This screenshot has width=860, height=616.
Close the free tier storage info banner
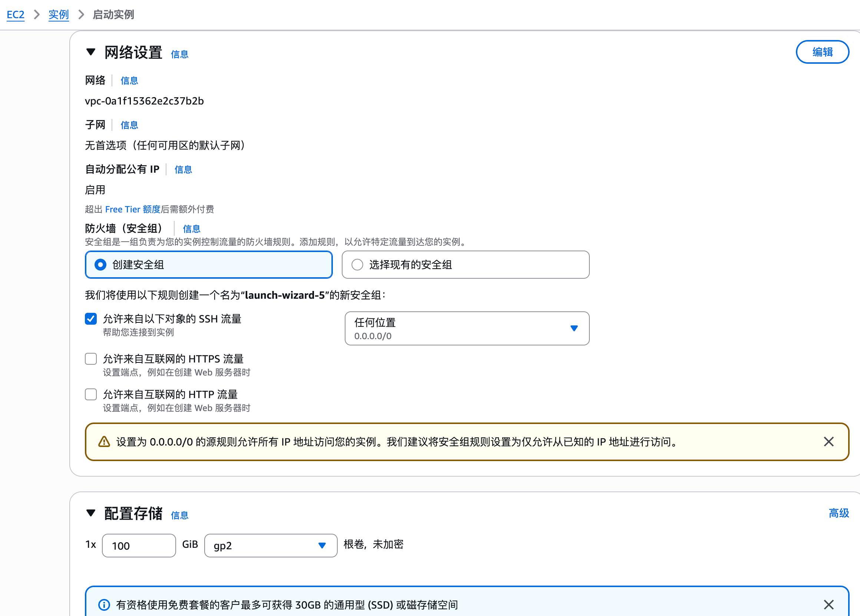pos(828,605)
